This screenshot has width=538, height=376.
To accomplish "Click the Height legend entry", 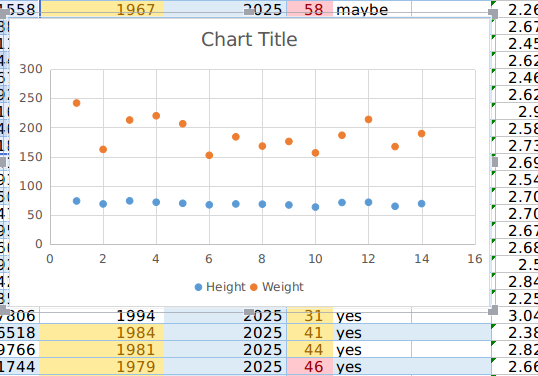I will tap(220, 287).
